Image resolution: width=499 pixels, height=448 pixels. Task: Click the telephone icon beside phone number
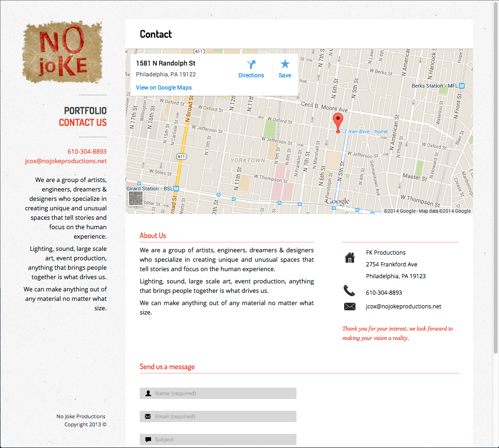coord(349,291)
